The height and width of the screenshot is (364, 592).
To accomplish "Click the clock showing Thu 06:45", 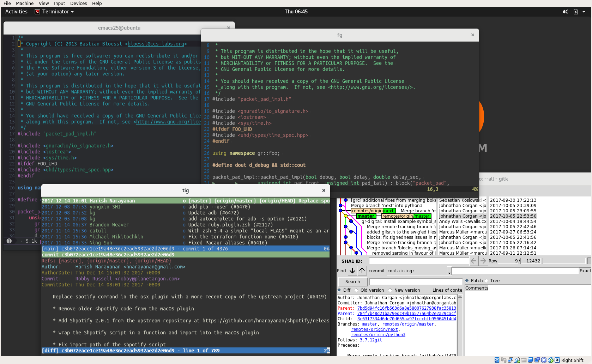I will [x=296, y=12].
